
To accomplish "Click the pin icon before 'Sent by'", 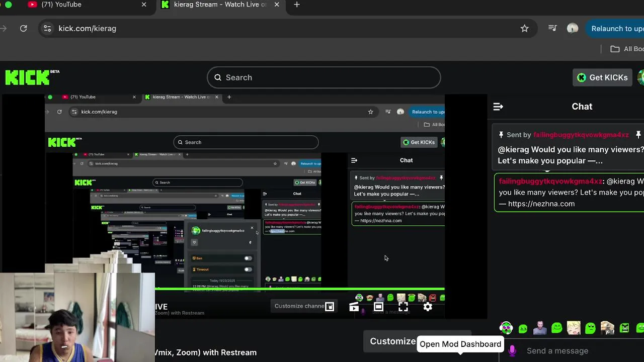I will (501, 135).
